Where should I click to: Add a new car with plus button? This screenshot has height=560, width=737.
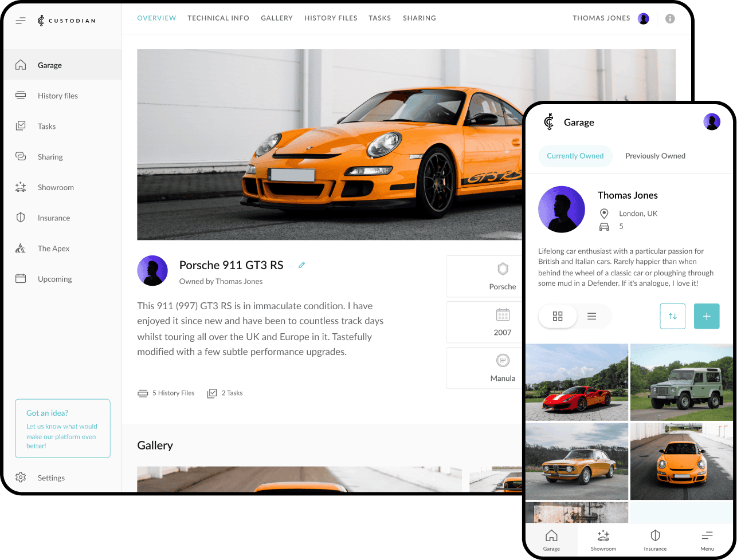point(707,316)
